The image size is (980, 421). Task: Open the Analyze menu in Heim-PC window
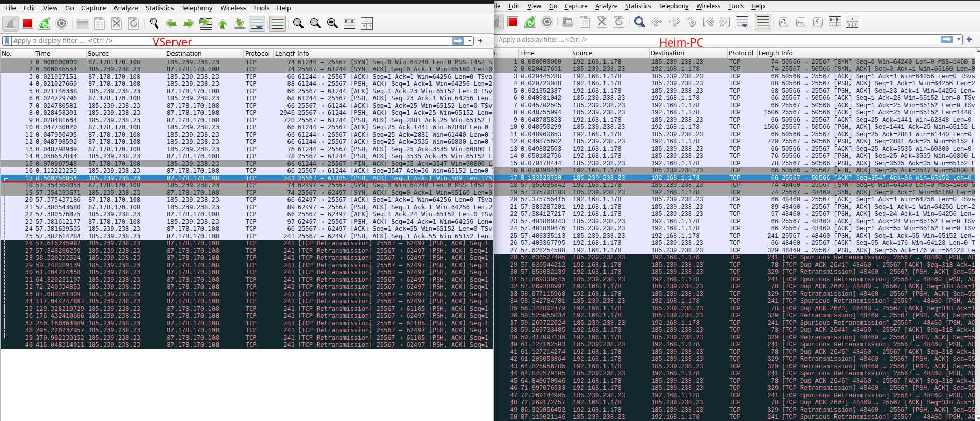click(606, 6)
